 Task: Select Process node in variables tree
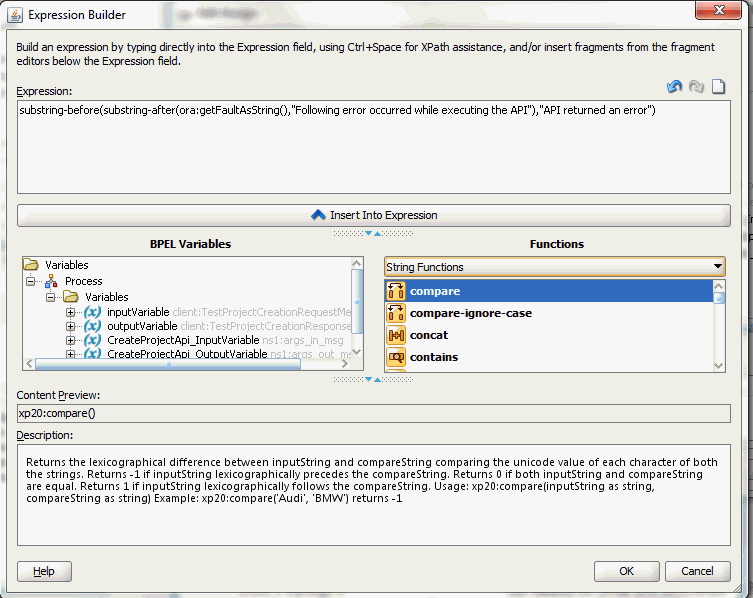pos(84,281)
